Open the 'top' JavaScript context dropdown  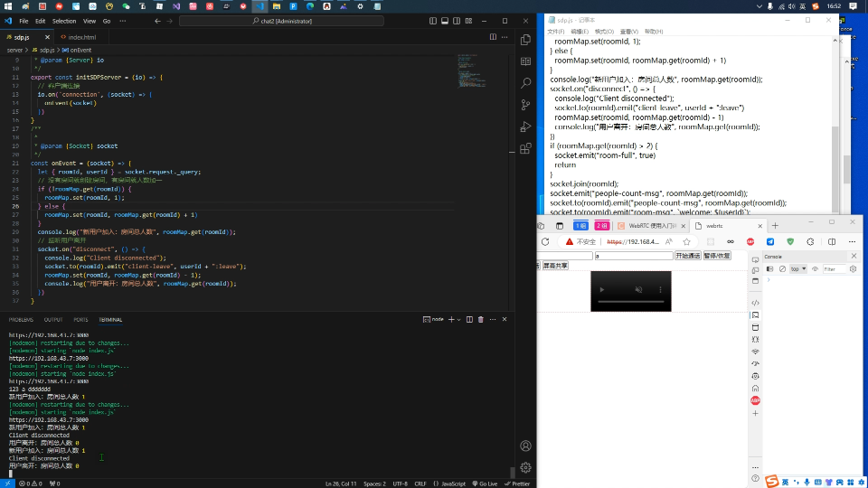point(798,269)
